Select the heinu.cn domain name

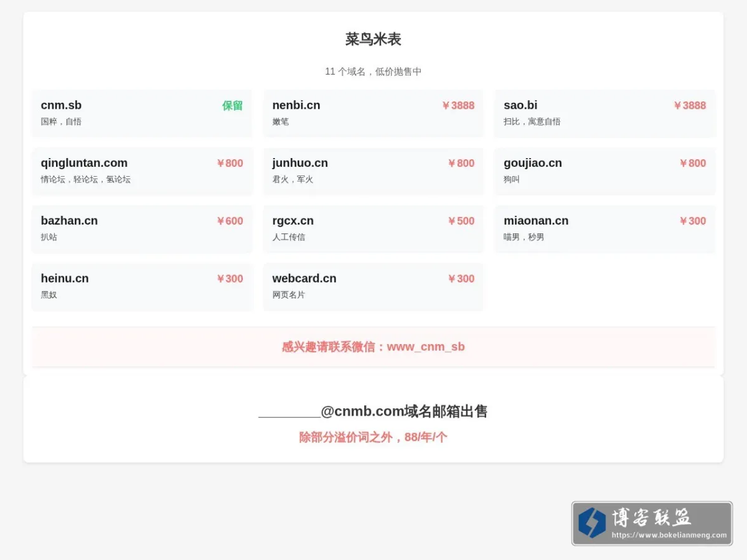(65, 279)
